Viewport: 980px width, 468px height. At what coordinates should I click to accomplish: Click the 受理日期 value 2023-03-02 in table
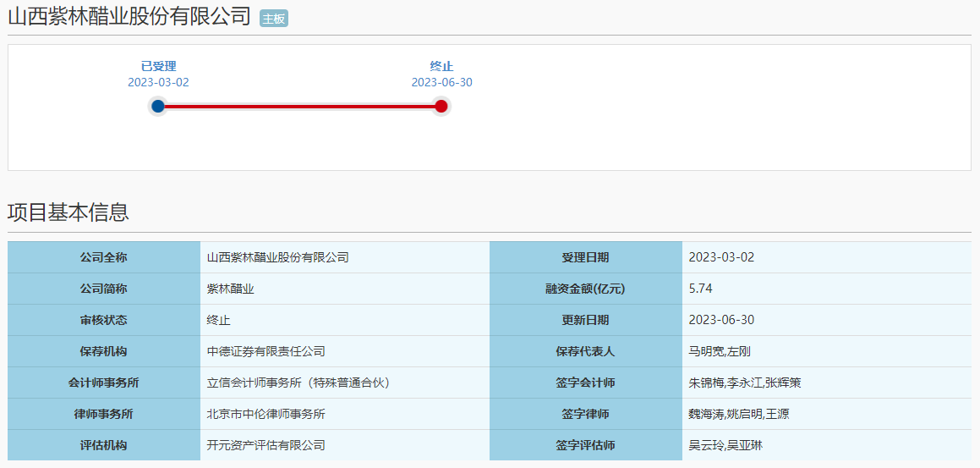click(721, 258)
